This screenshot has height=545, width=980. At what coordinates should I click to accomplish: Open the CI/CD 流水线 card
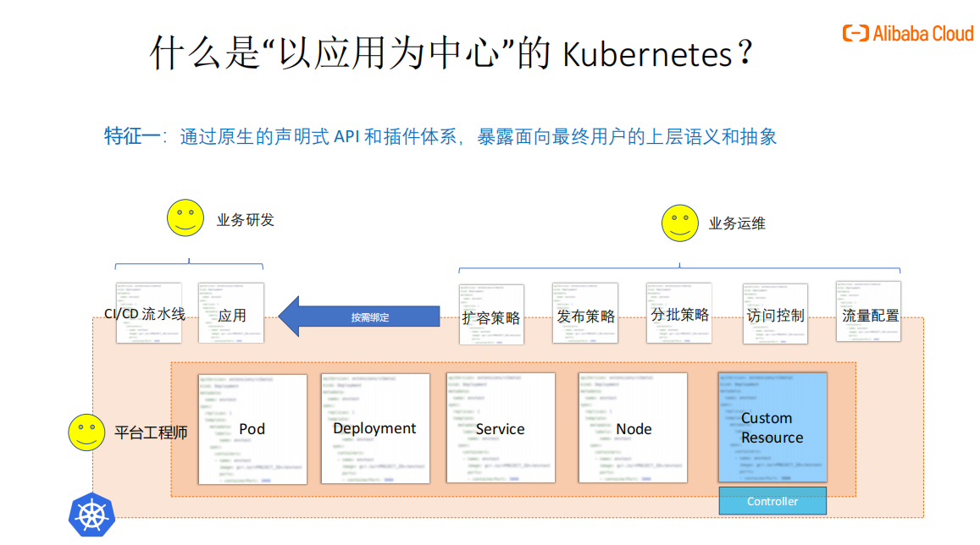149,313
